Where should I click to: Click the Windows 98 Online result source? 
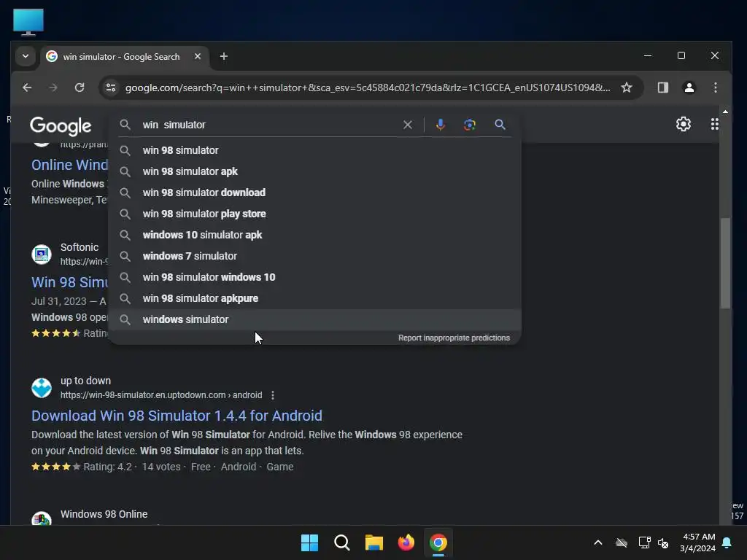click(104, 514)
